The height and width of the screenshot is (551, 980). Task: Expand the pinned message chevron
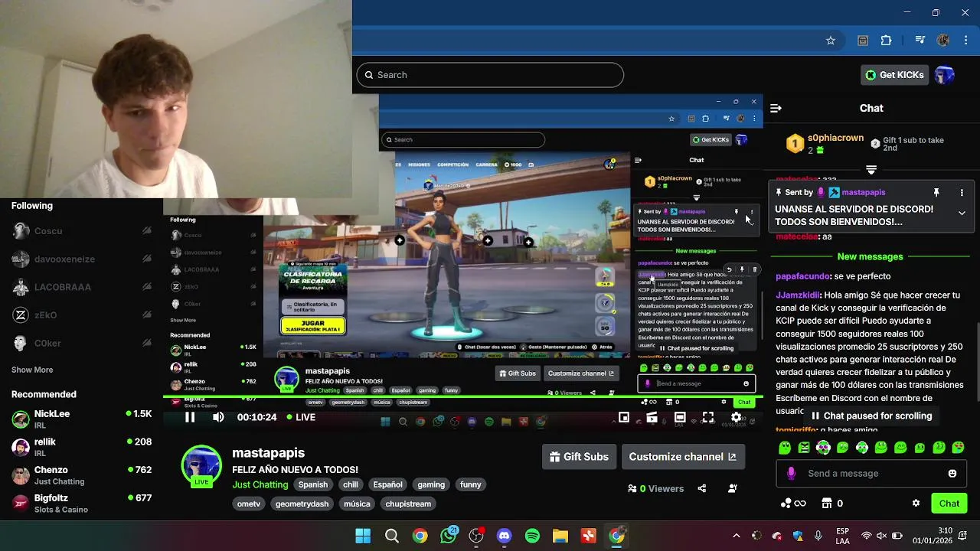coord(962,214)
